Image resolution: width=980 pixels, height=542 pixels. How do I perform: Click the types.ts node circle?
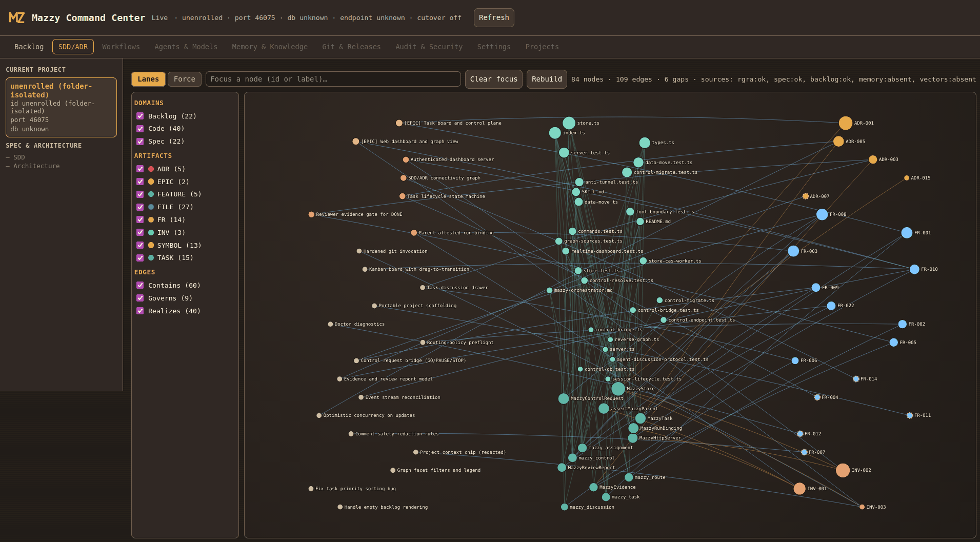645,143
